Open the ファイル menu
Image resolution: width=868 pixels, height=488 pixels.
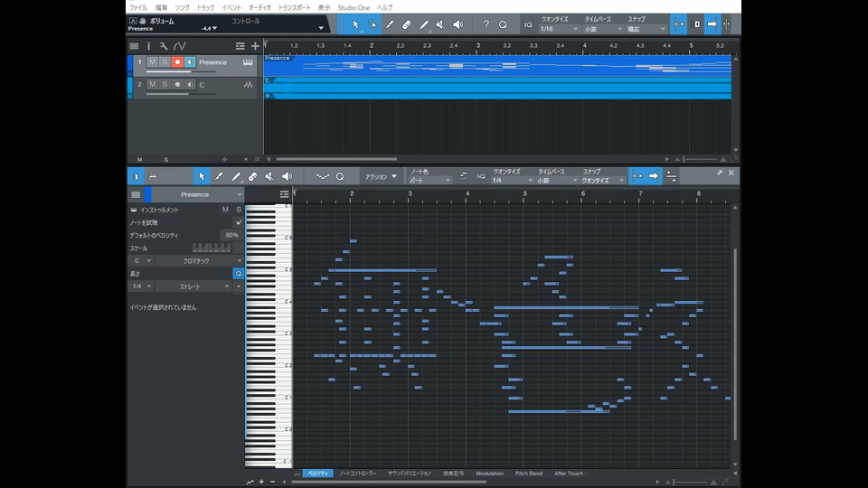pos(137,8)
